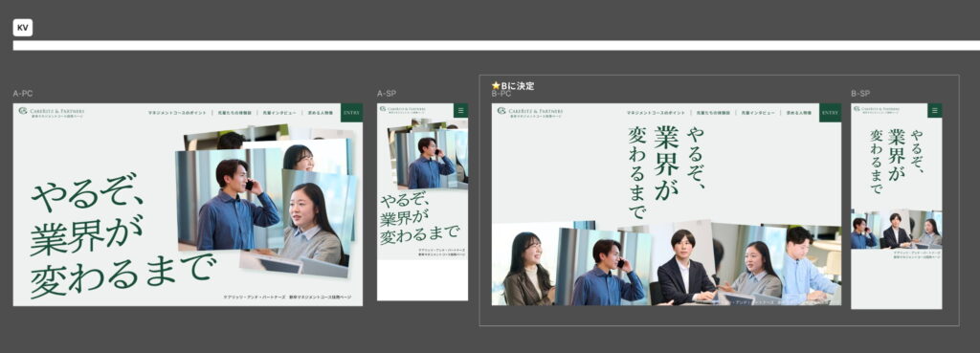Click the white divider bar under KV

pos(497,46)
